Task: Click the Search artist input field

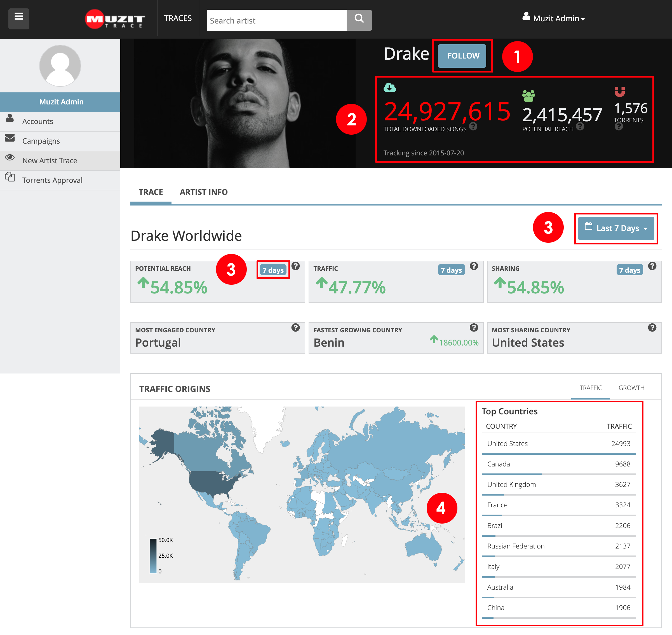Action: click(277, 20)
